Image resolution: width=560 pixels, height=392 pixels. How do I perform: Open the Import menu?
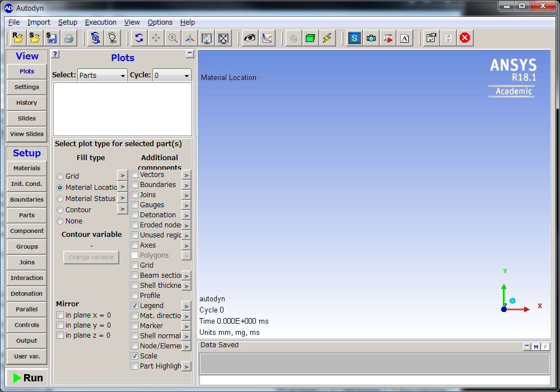point(39,22)
